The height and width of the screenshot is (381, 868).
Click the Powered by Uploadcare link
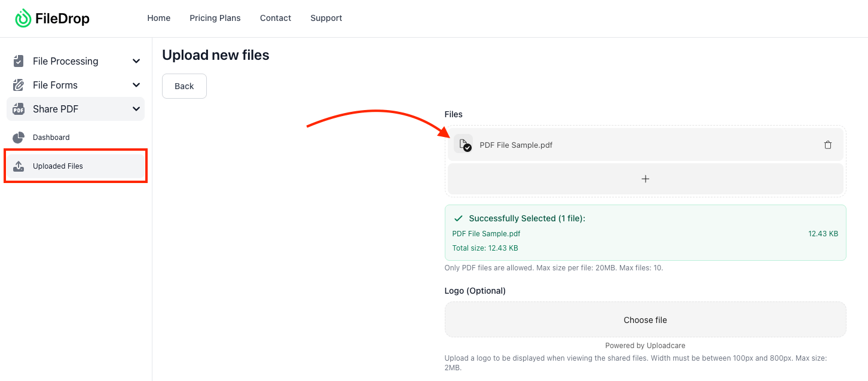tap(646, 346)
